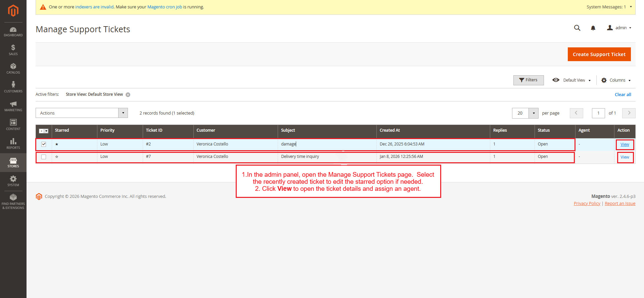Open the Dashboard menu

[13, 32]
